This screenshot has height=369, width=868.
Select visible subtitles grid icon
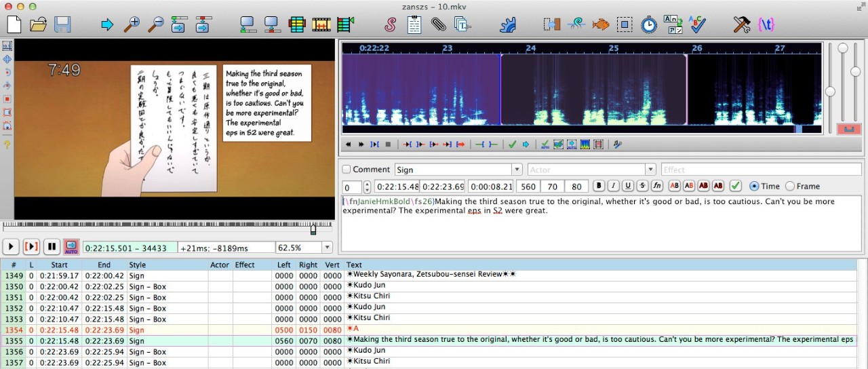(x=296, y=25)
